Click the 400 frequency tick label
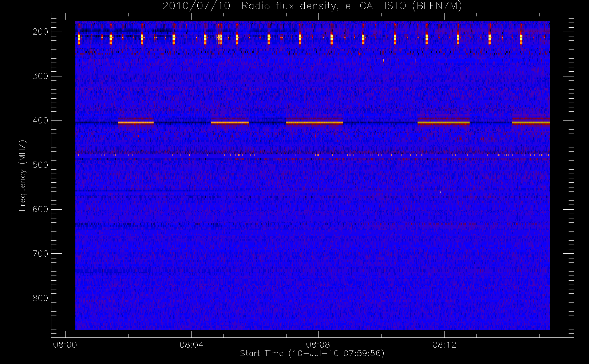Screen dimensions: 589x364 (40, 120)
